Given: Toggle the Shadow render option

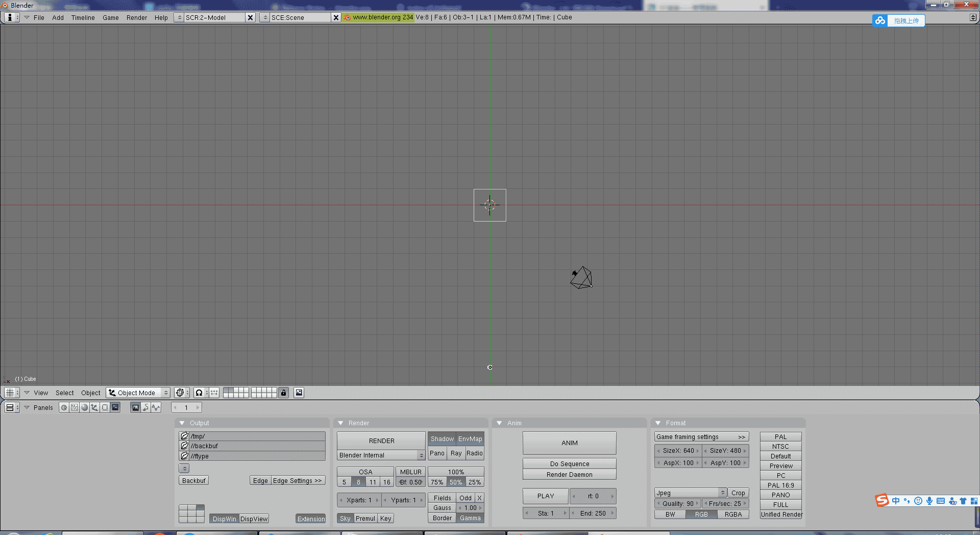Looking at the screenshot, I should click(x=442, y=439).
